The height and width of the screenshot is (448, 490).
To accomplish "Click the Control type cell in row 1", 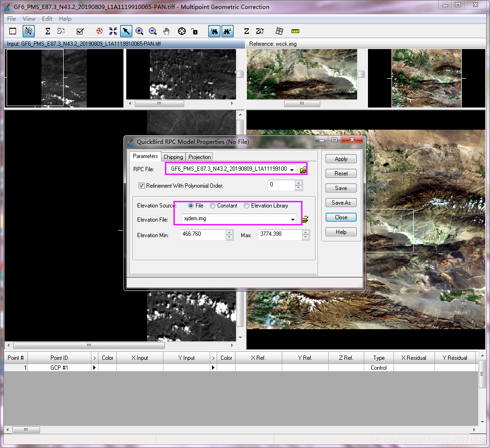I will tap(379, 368).
